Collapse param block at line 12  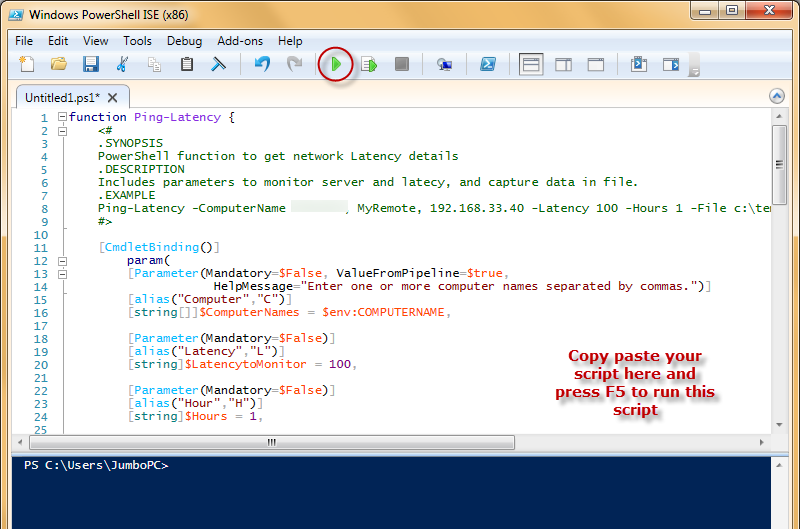coord(62,261)
